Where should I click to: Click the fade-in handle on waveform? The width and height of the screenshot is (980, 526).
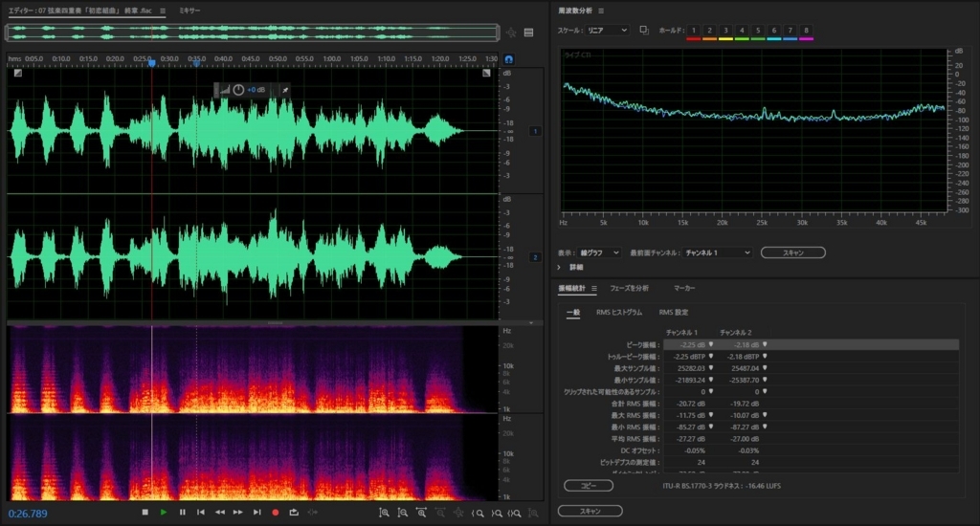17,73
